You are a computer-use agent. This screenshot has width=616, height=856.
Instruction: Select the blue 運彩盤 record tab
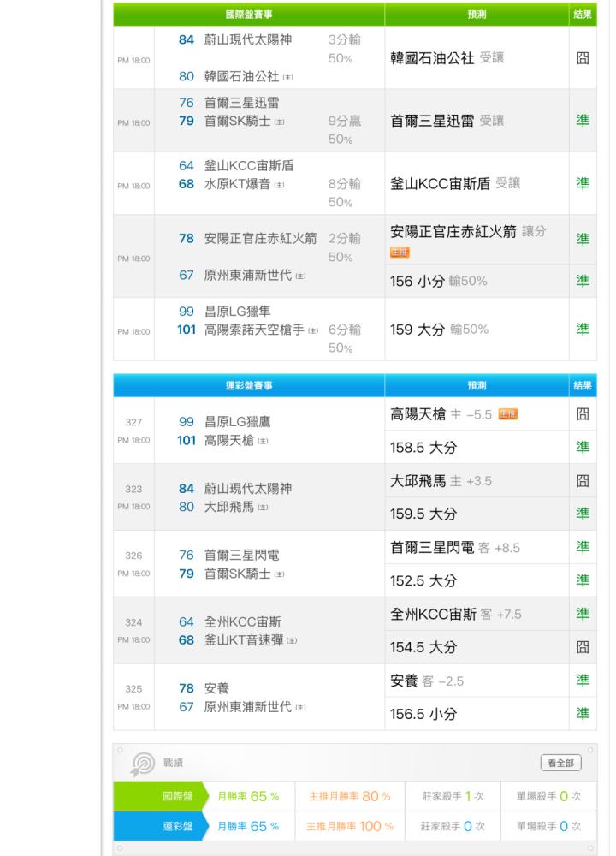161,826
